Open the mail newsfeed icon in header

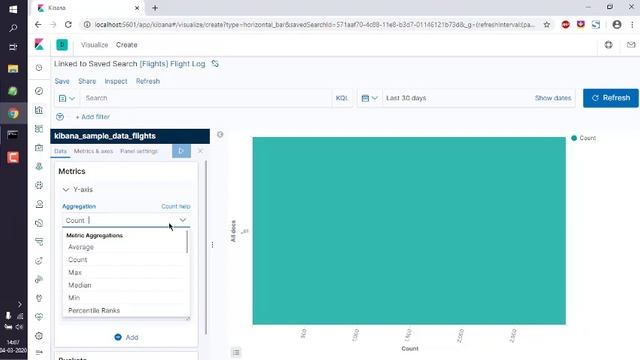point(631,44)
